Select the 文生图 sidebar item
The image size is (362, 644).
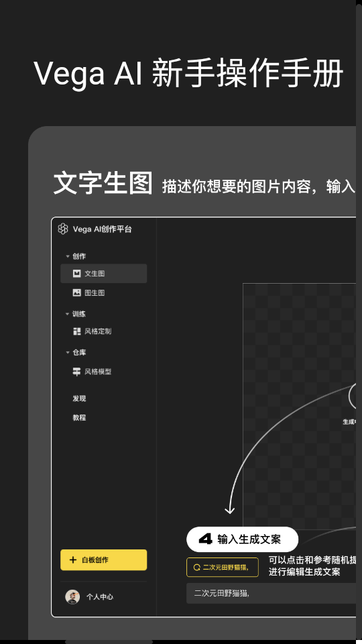(x=103, y=274)
